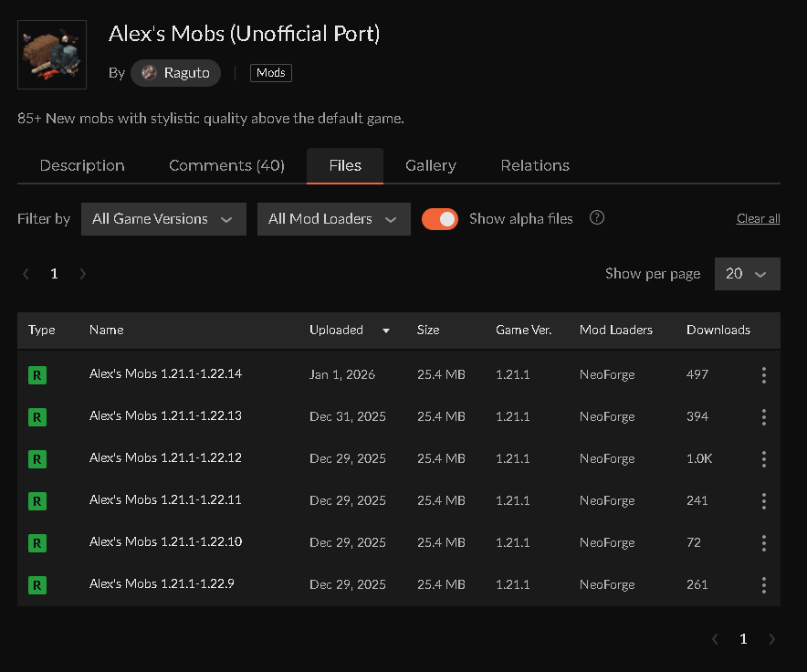Click the Clear all filters link
Image resolution: width=807 pixels, height=672 pixels.
758,219
